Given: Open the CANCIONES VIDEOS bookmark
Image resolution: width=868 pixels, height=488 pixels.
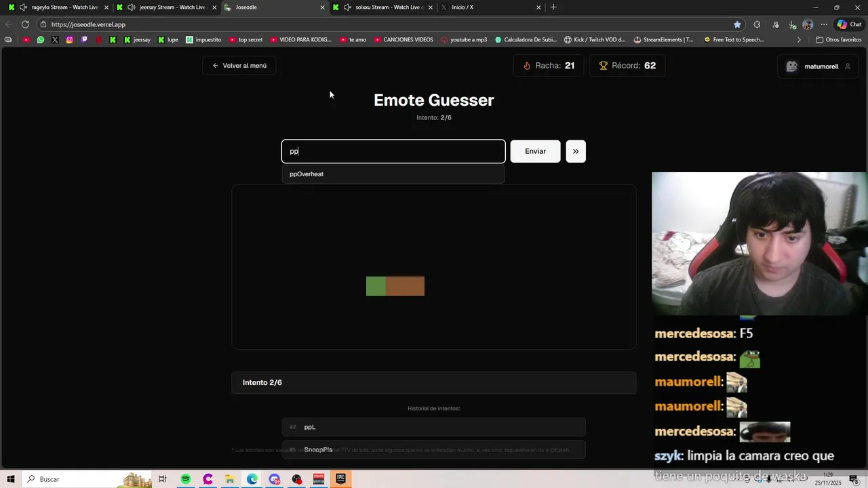Looking at the screenshot, I should [x=403, y=40].
